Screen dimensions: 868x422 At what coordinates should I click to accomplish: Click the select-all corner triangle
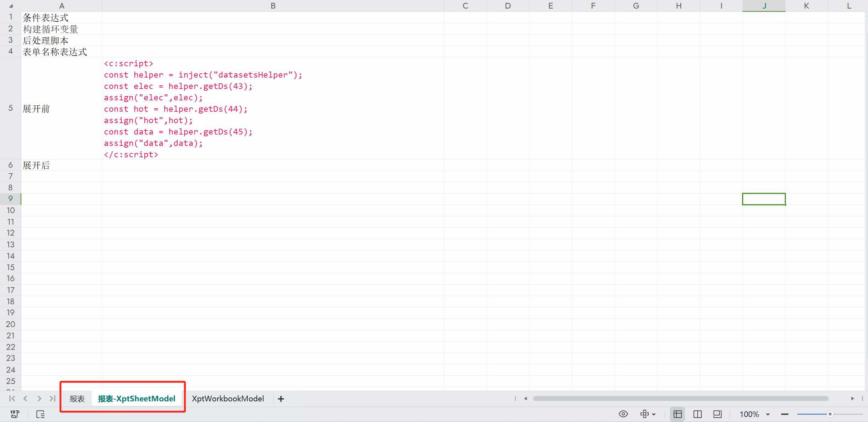11,6
